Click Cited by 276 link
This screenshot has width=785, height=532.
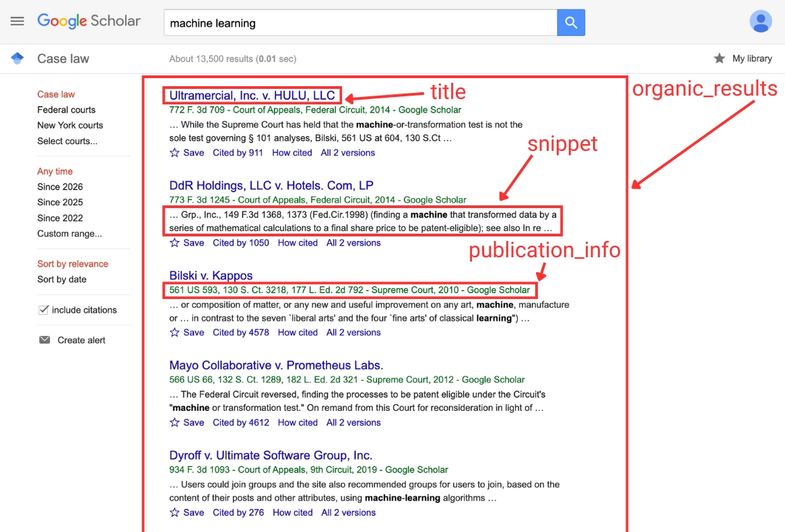click(238, 512)
